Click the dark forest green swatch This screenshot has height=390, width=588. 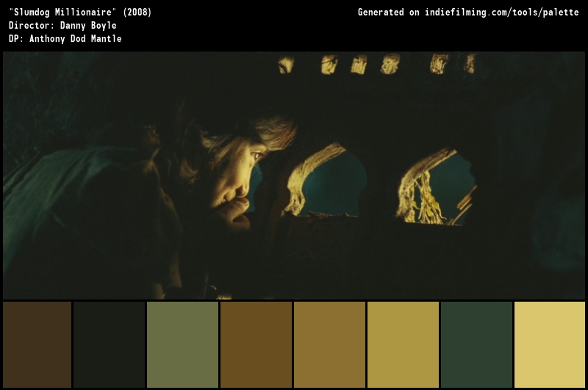(476, 344)
